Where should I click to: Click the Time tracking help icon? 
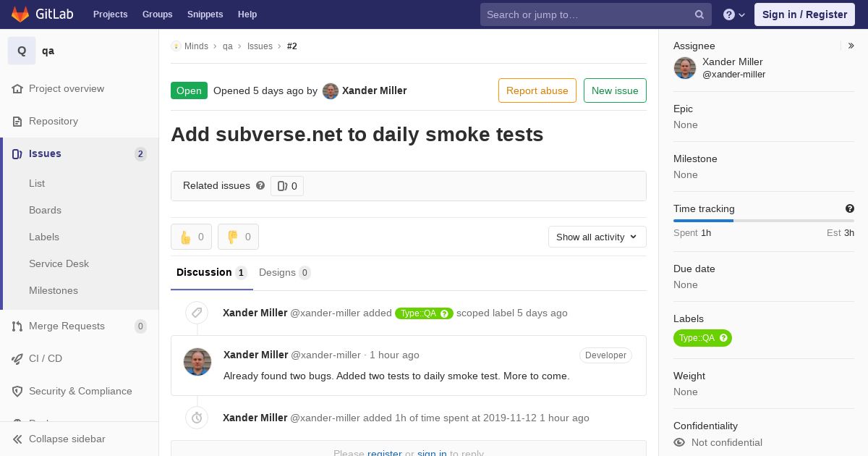pos(850,208)
